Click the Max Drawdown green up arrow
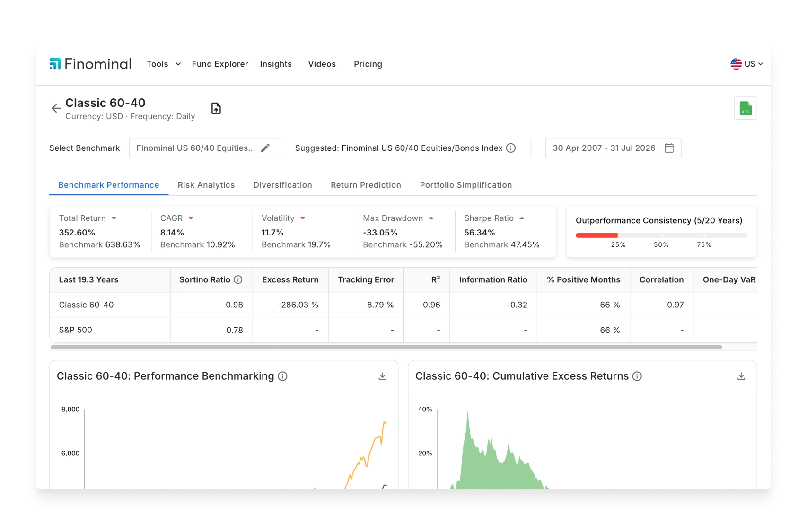The height and width of the screenshot is (532, 807). pos(431,218)
